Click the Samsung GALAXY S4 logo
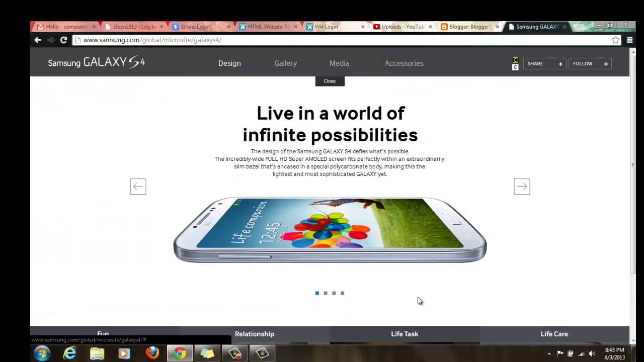 click(x=97, y=63)
